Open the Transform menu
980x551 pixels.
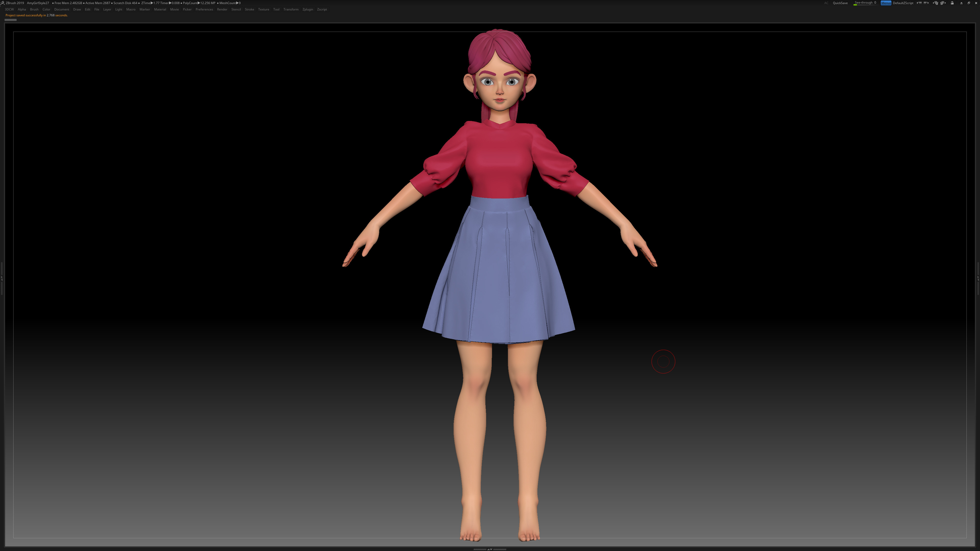[291, 9]
